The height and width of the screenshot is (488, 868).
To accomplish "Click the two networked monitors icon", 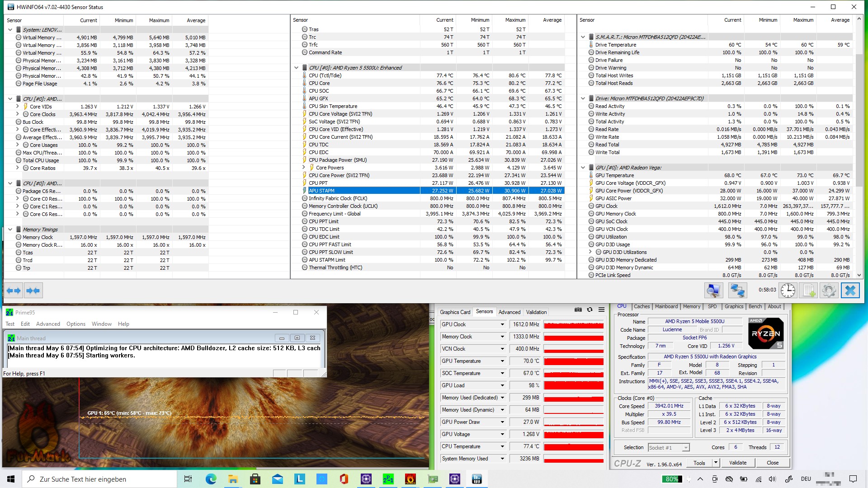I will click(737, 291).
